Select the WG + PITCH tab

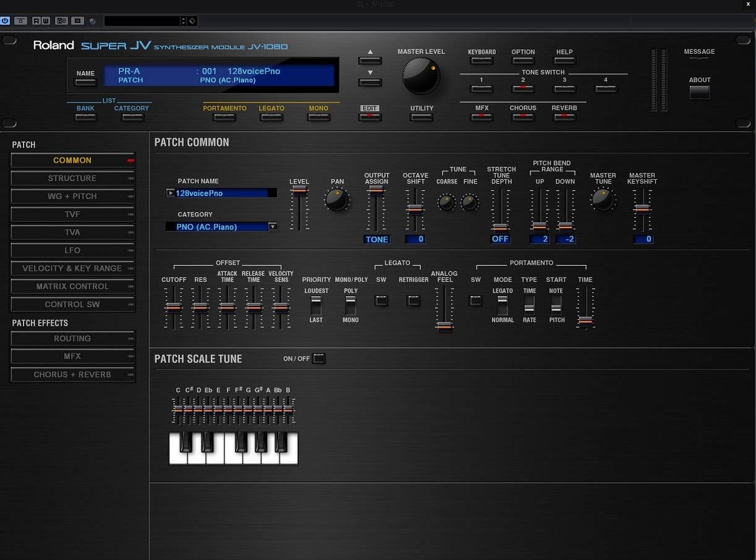point(73,196)
